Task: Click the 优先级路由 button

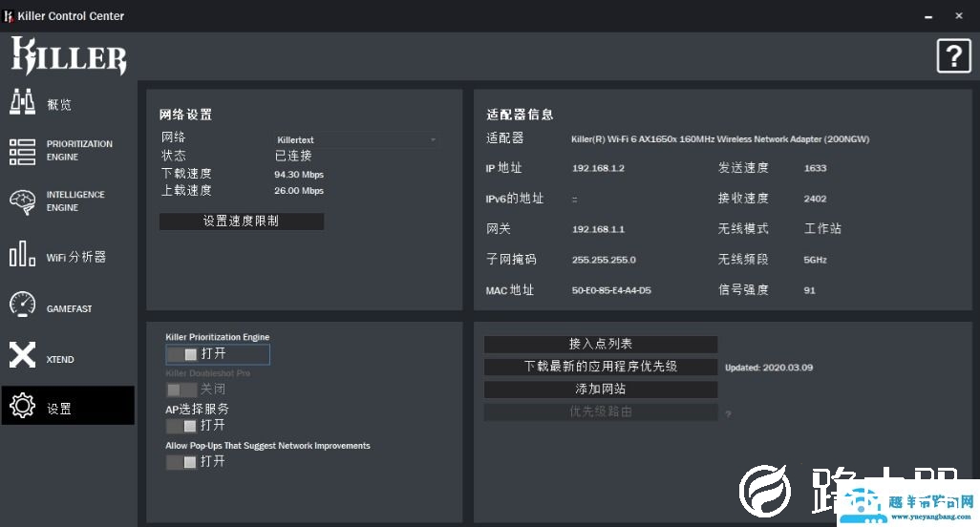Action: pyautogui.click(x=601, y=412)
